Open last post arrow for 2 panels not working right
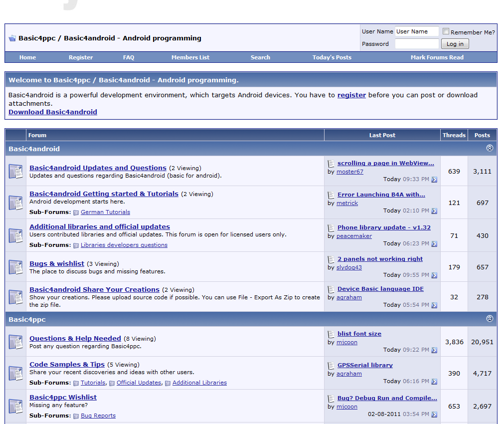Image resolution: width=504 pixels, height=424 pixels. 434,275
